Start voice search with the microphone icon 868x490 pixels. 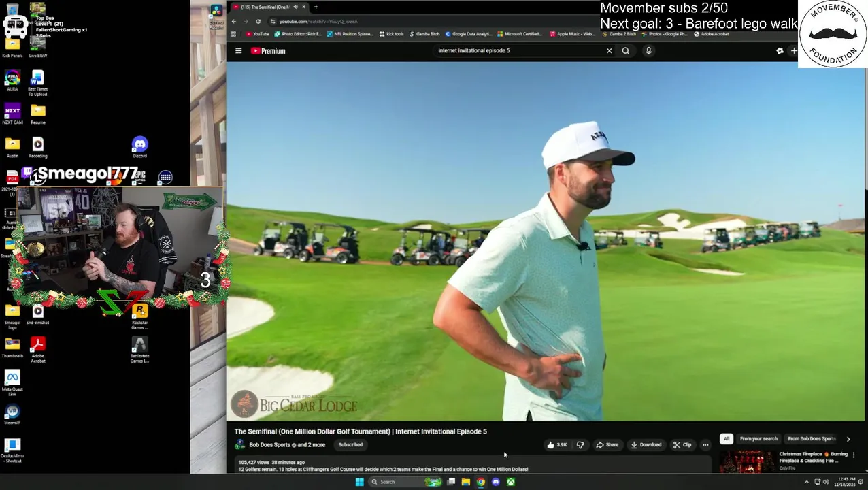point(649,50)
